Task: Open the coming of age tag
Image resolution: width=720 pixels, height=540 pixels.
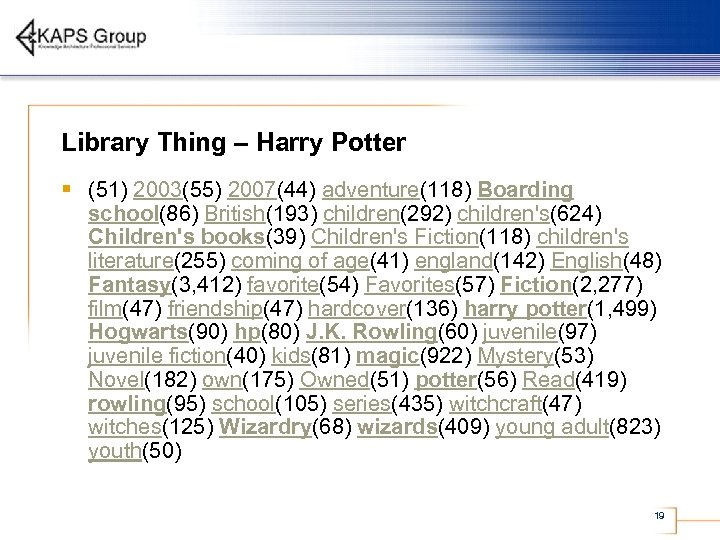Action: pyautogui.click(x=300, y=261)
